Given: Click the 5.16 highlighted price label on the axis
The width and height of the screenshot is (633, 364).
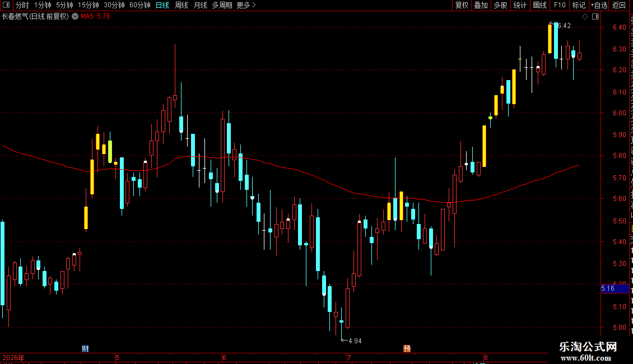Looking at the screenshot, I should 615,288.
